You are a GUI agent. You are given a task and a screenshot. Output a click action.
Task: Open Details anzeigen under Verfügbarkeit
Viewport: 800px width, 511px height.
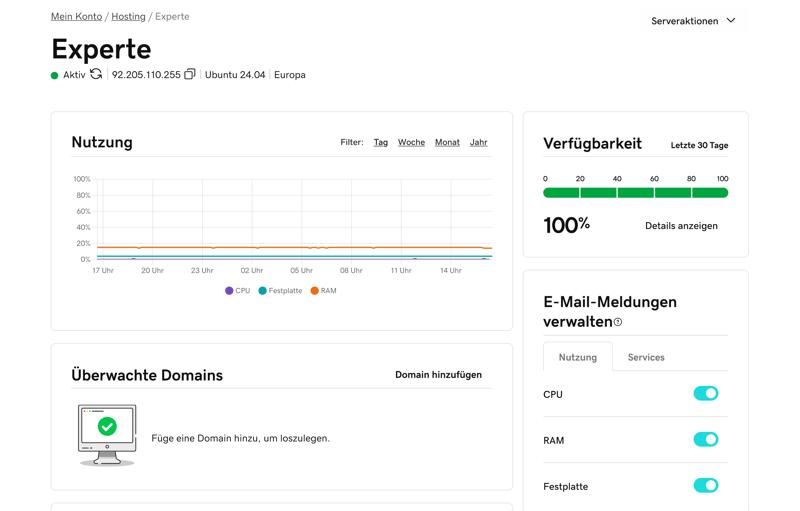pyautogui.click(x=681, y=226)
